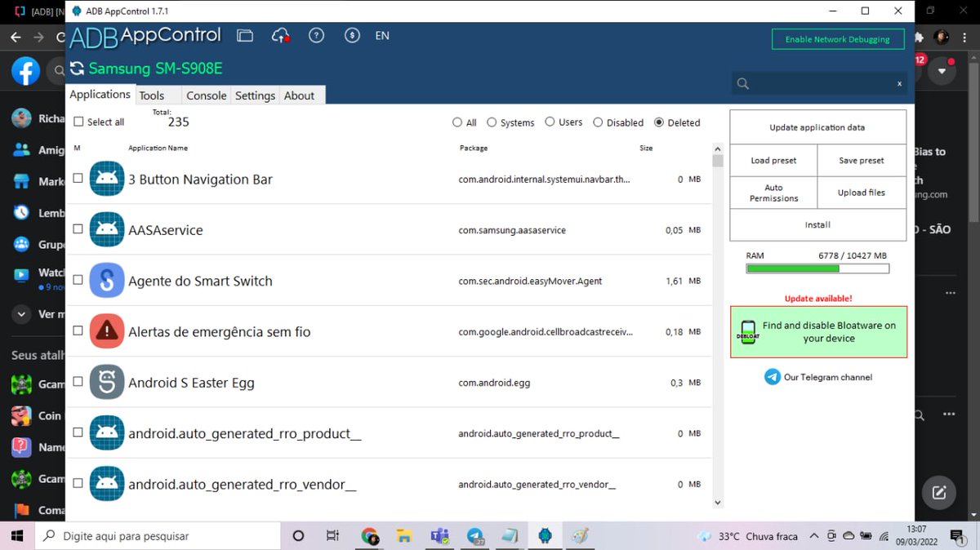Viewport: 980px width, 550px height.
Task: Check the Android S Easter Egg checkbox
Action: pos(78,381)
